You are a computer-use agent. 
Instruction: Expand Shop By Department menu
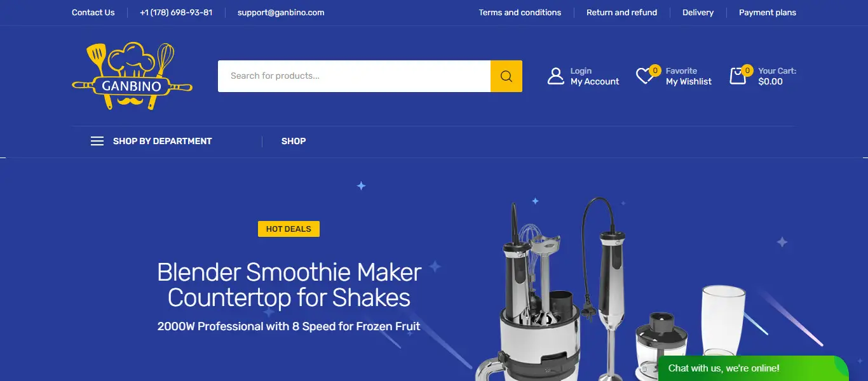(162, 141)
